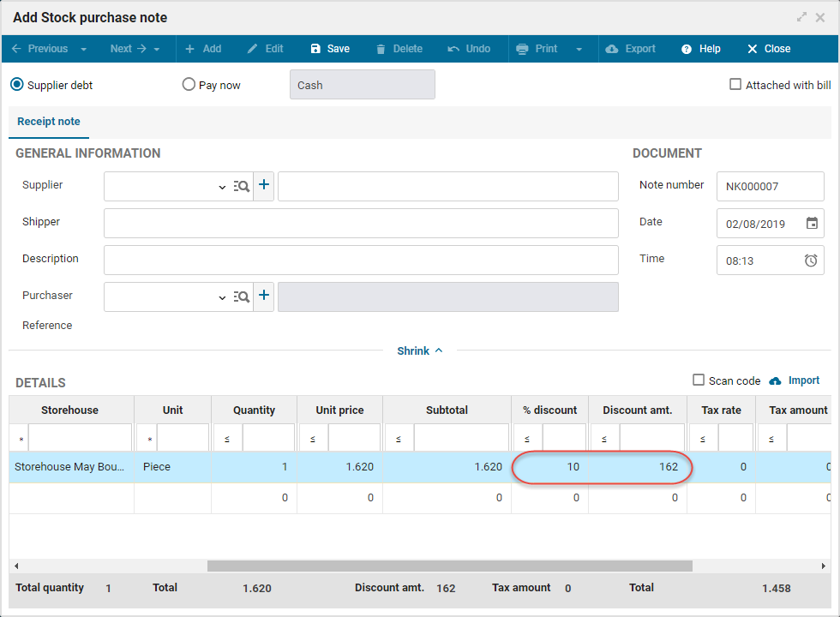Select the Supplier debt radio option
840x617 pixels.
coord(17,85)
